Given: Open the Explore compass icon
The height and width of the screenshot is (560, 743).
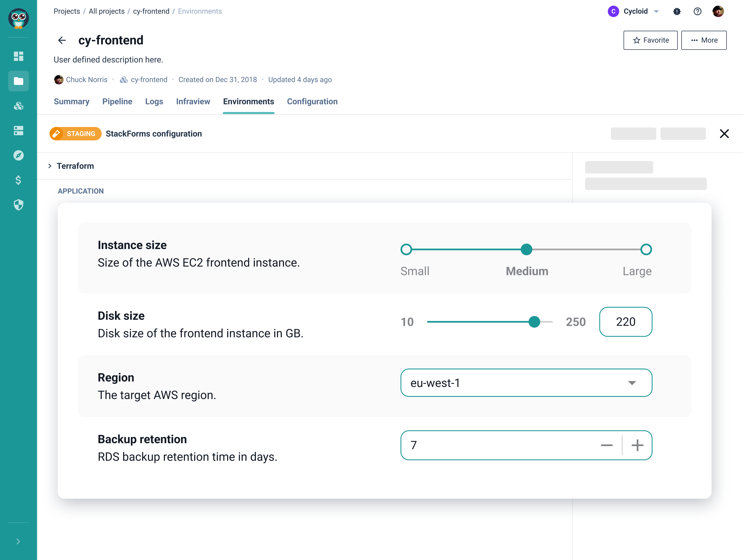Looking at the screenshot, I should pyautogui.click(x=18, y=155).
